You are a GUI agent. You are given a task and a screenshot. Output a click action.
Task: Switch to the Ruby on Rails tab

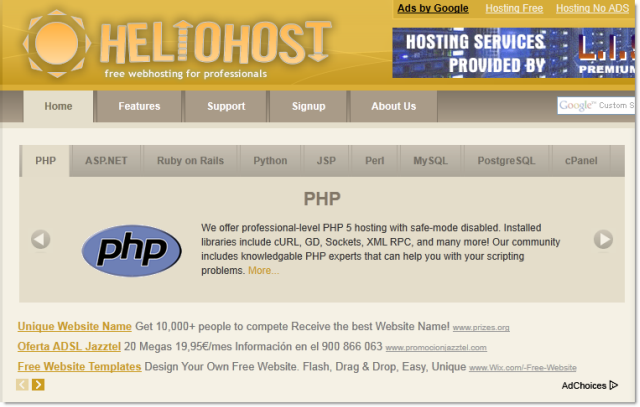pyautogui.click(x=191, y=160)
